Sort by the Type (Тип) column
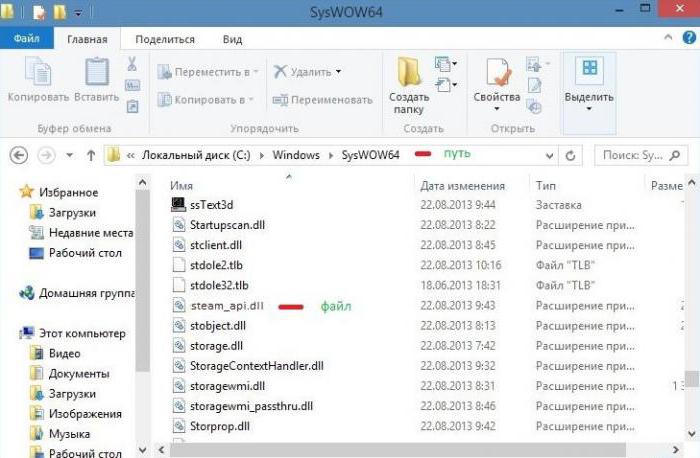Viewport: 700px width, 458px height. coord(546,186)
